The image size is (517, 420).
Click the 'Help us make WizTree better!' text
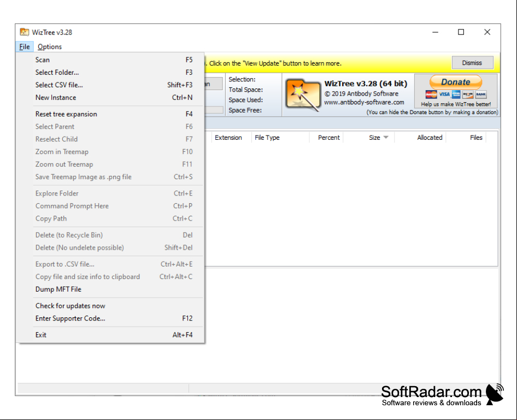(x=456, y=104)
